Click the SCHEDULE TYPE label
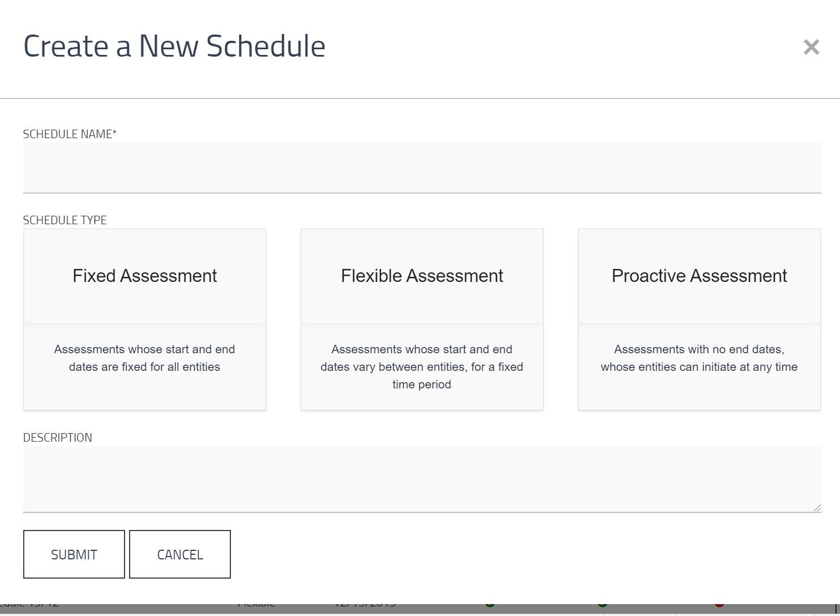Screen dimensions: 840x616 [x=65, y=220]
